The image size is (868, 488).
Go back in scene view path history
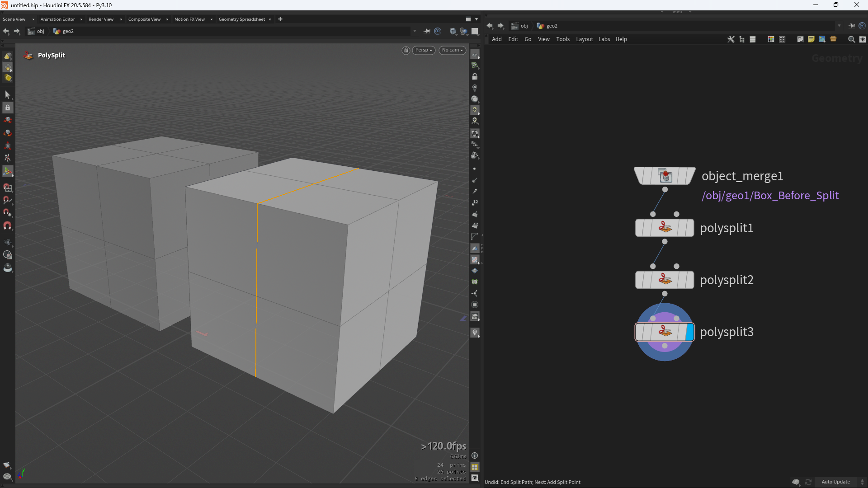click(x=6, y=31)
